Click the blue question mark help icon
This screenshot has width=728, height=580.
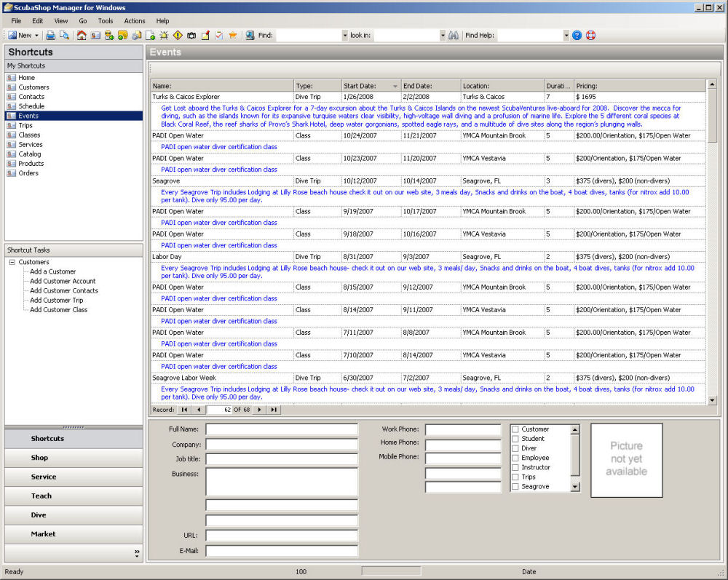pos(577,35)
